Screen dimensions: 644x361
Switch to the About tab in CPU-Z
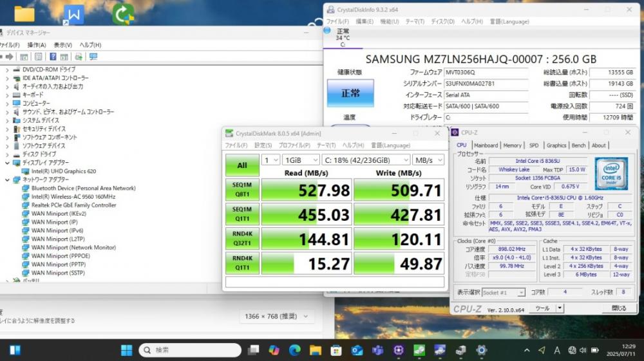598,145
